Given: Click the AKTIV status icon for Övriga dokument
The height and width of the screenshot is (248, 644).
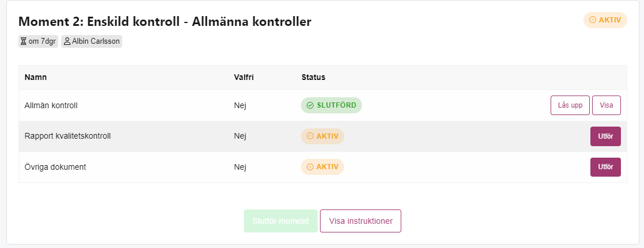Looking at the screenshot, I should (x=310, y=167).
